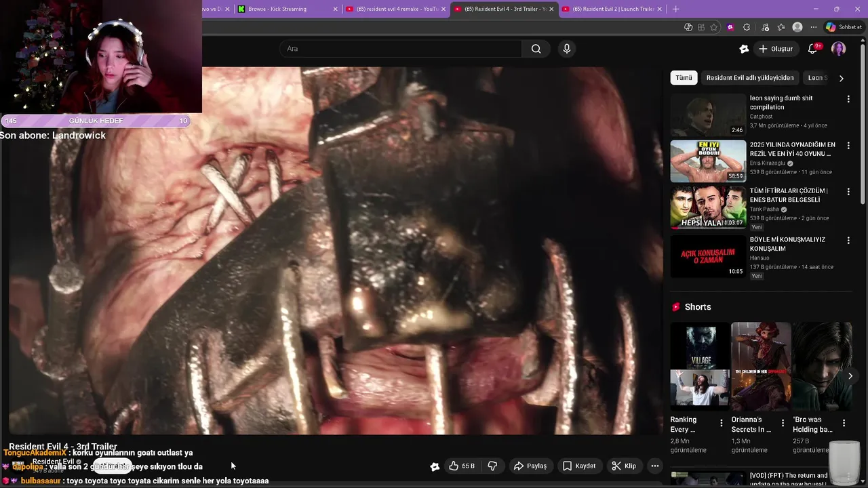Open options for leon saying dumb shit video
868x488 pixels.
click(848, 99)
